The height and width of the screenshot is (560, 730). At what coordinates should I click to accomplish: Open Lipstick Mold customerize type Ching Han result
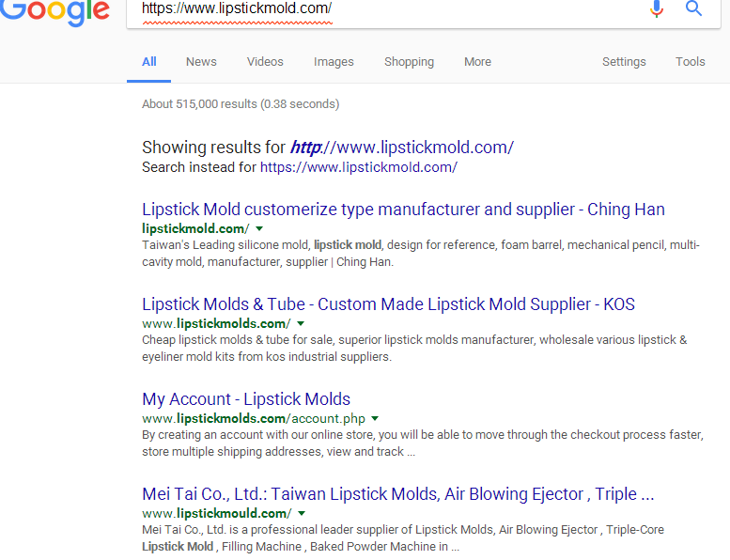403,210
